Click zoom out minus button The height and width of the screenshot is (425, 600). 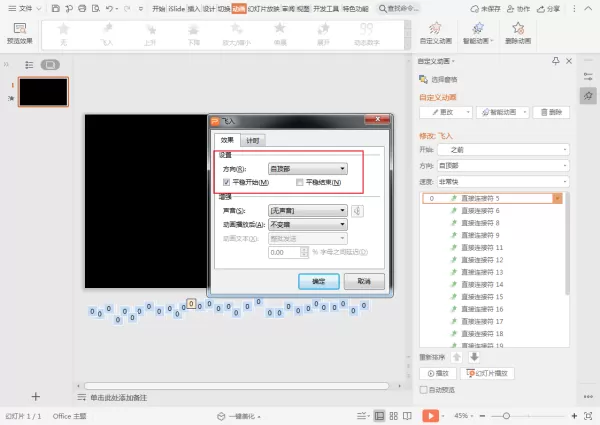(x=483, y=416)
